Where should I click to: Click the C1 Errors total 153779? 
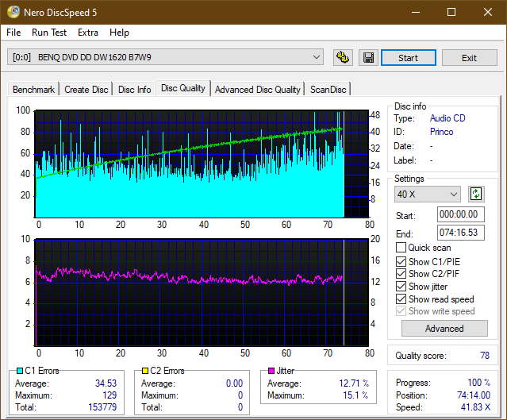(x=102, y=407)
